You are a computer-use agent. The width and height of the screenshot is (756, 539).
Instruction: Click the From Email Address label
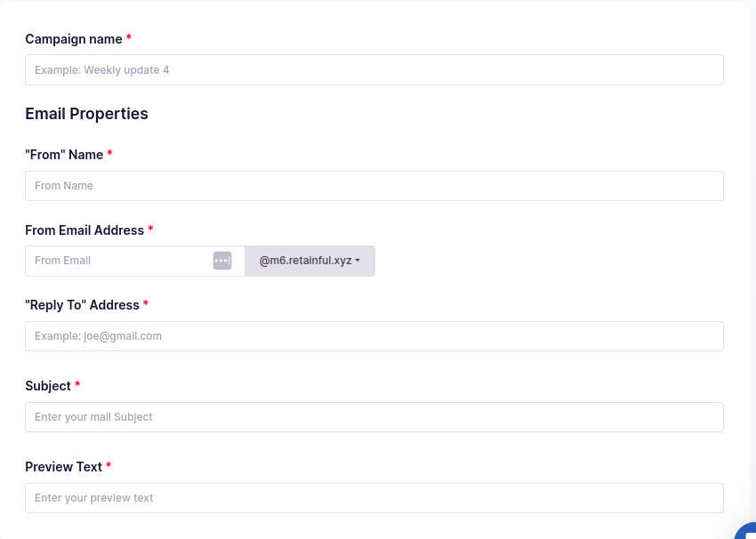point(84,229)
